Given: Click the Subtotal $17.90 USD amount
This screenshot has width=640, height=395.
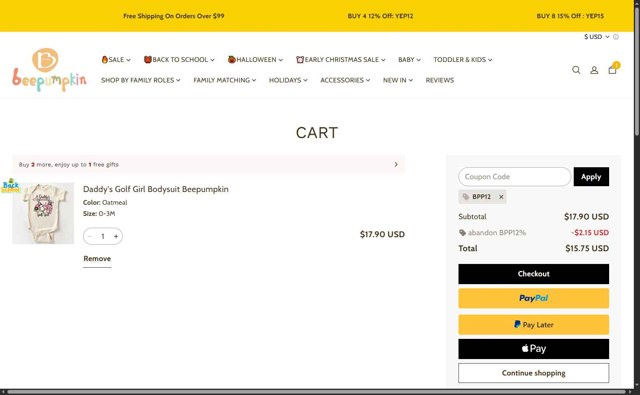Looking at the screenshot, I should (x=586, y=217).
